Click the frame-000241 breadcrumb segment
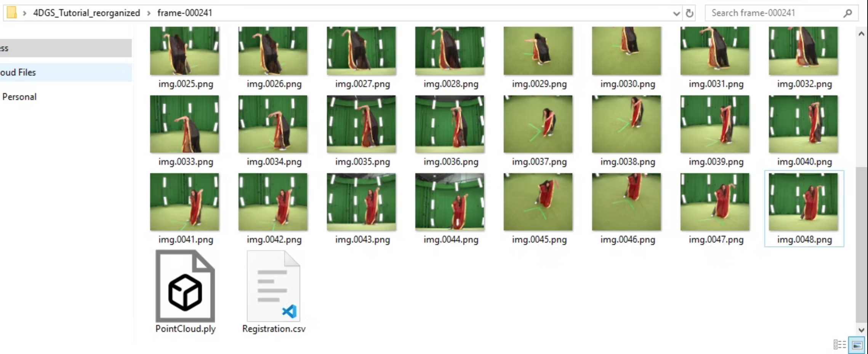 (185, 13)
